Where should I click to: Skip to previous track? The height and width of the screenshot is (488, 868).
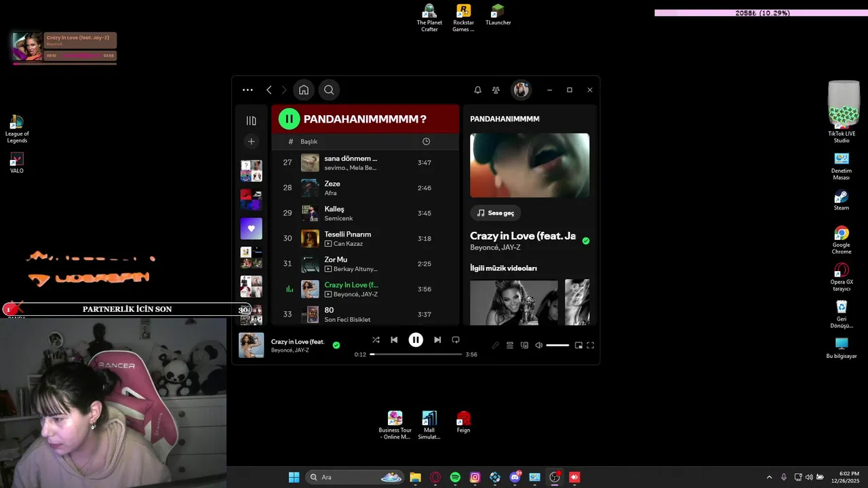point(394,340)
